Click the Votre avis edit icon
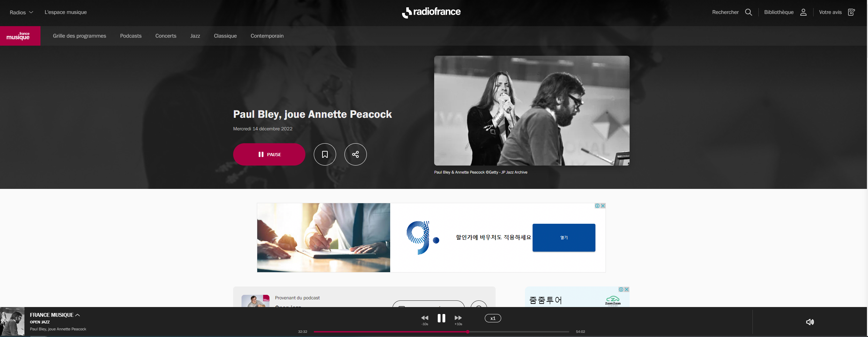Viewport: 868px width, 337px height. click(851, 12)
